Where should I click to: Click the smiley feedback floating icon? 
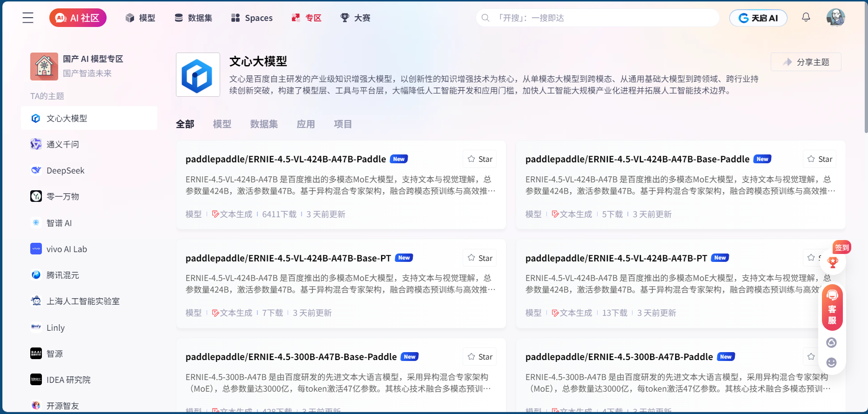tap(831, 362)
